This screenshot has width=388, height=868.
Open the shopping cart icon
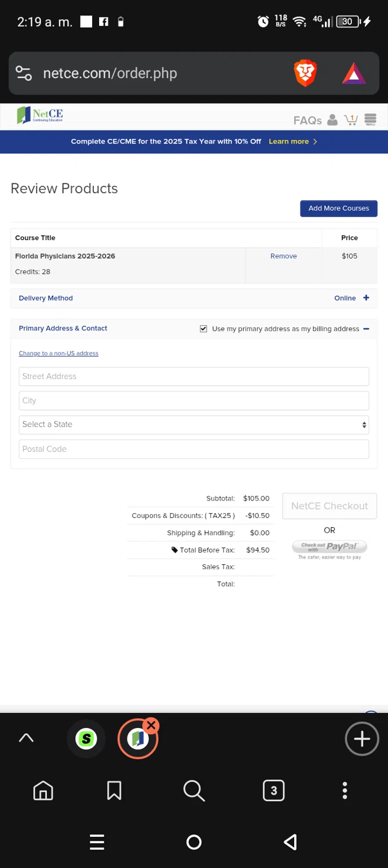pyautogui.click(x=351, y=120)
